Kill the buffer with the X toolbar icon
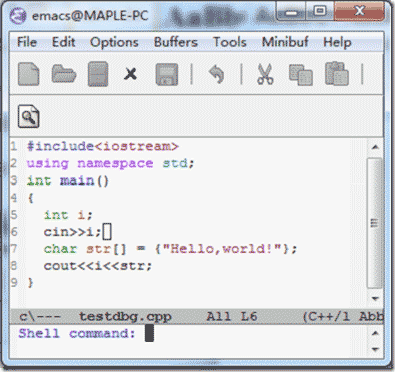This screenshot has height=372, width=395. pyautogui.click(x=130, y=74)
